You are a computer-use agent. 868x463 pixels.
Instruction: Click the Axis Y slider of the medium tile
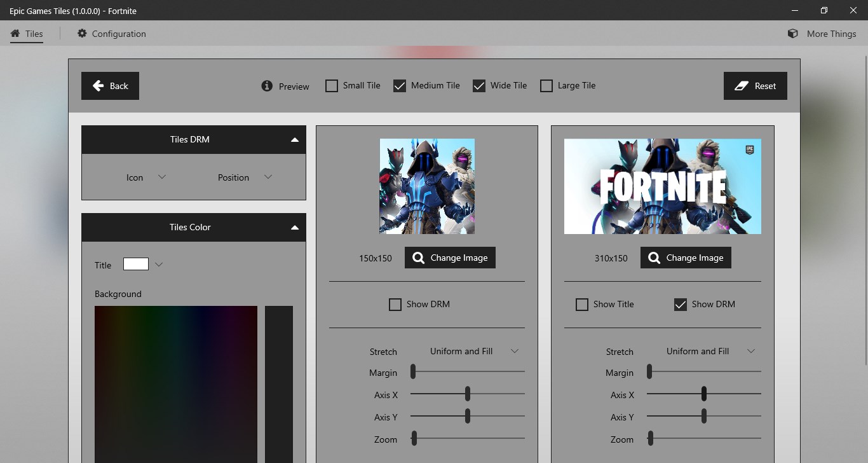468,417
